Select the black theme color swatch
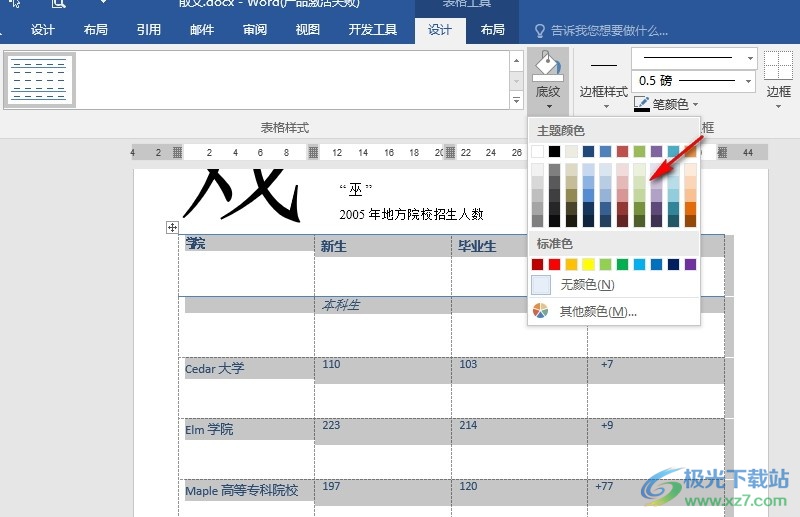800x517 pixels. 555,151
